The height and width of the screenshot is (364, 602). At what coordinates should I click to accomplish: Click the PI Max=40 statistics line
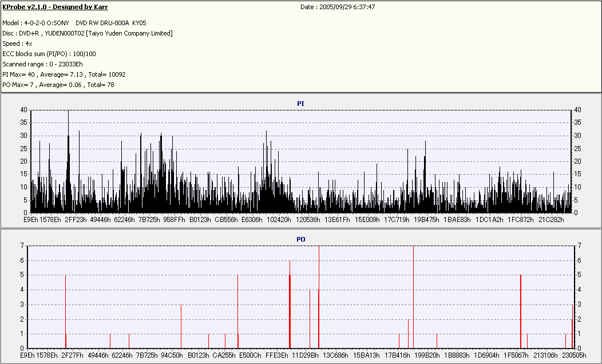(64, 74)
